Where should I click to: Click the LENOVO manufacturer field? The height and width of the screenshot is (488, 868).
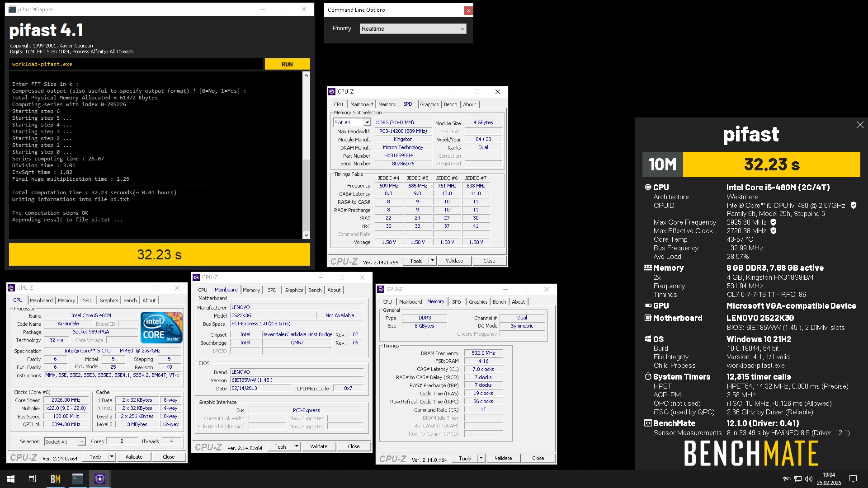[297, 307]
